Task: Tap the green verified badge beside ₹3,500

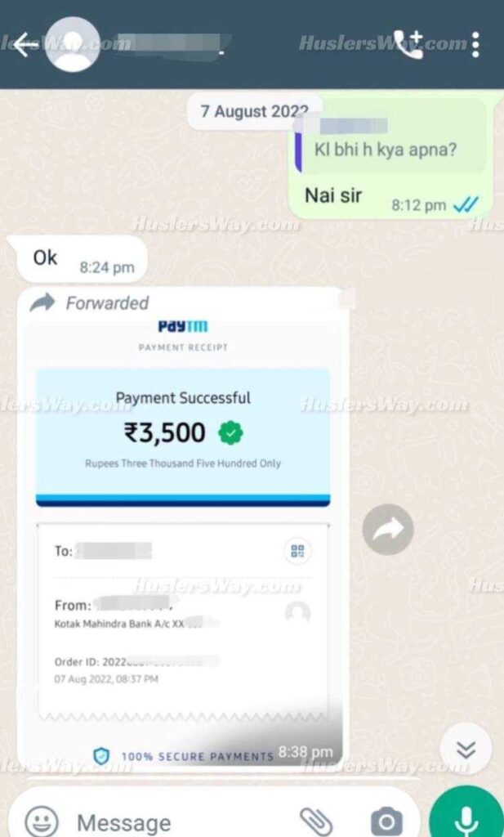Action: point(230,433)
